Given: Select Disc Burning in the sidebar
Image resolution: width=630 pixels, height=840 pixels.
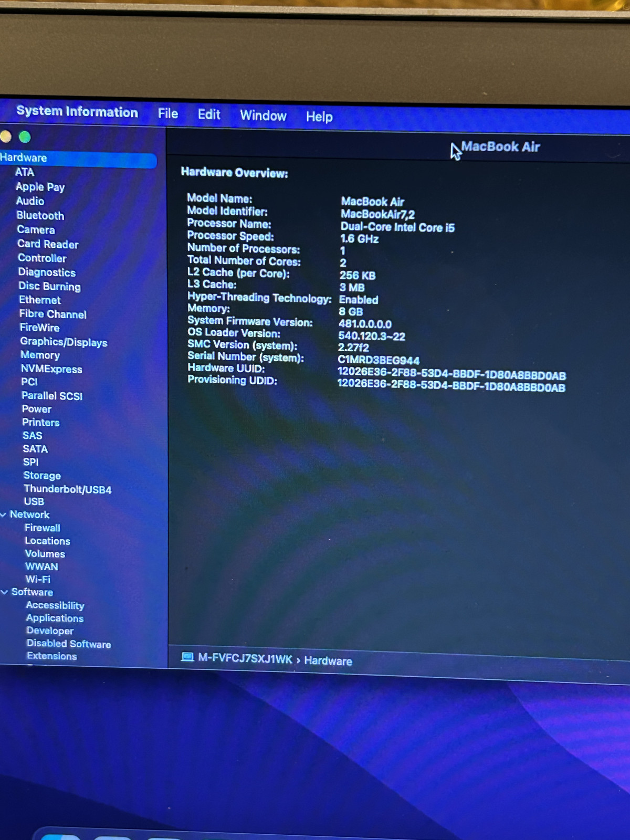Looking at the screenshot, I should pos(50,287).
